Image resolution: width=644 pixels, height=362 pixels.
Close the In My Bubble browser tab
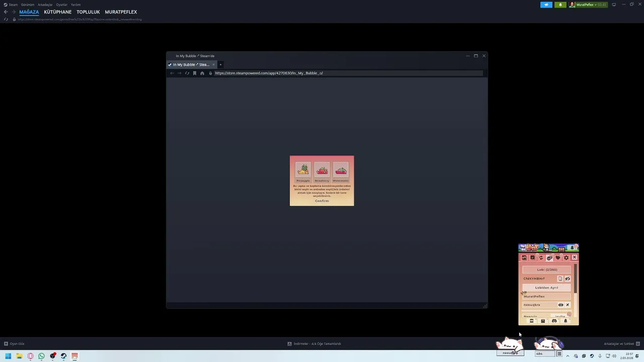pos(213,64)
